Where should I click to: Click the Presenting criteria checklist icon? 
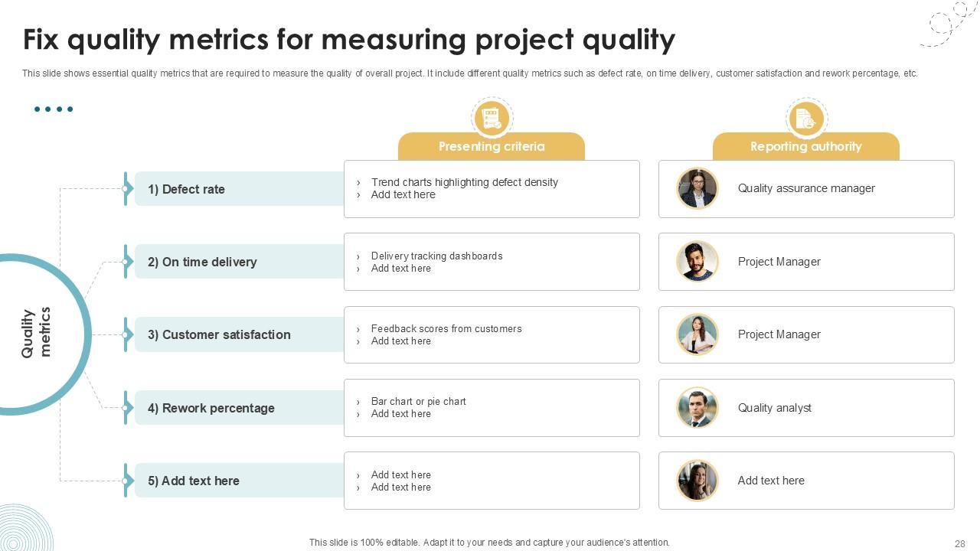[492, 118]
